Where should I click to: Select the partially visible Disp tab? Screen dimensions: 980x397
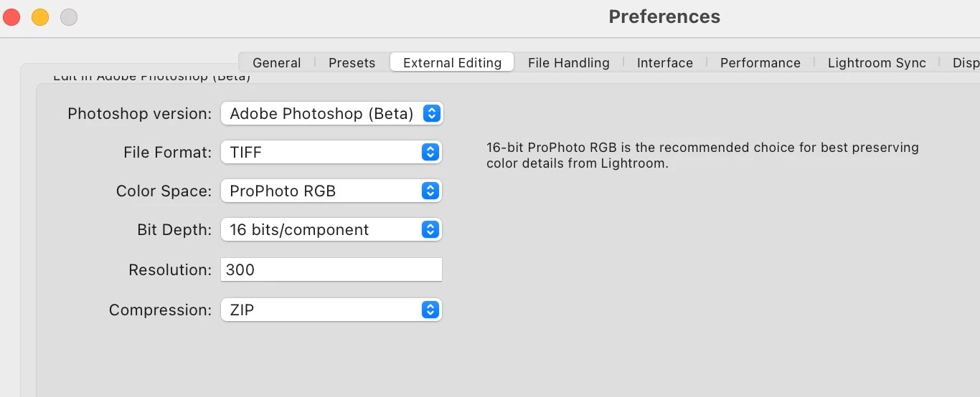coord(966,63)
